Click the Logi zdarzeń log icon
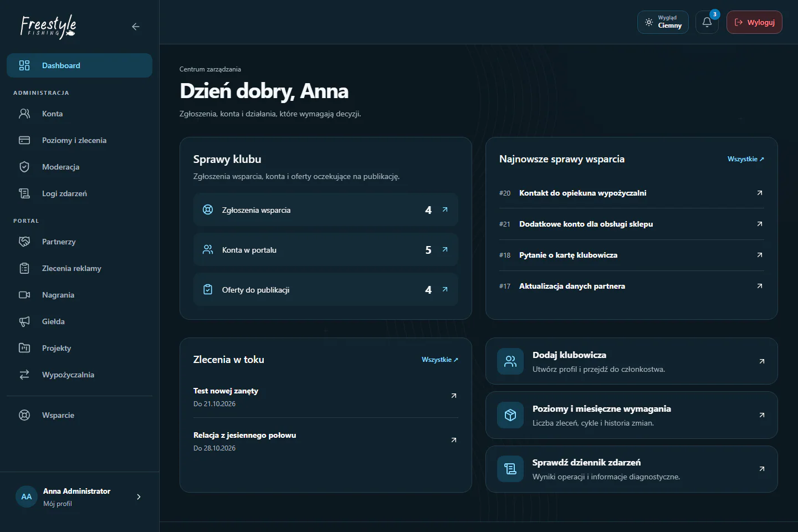 24,193
